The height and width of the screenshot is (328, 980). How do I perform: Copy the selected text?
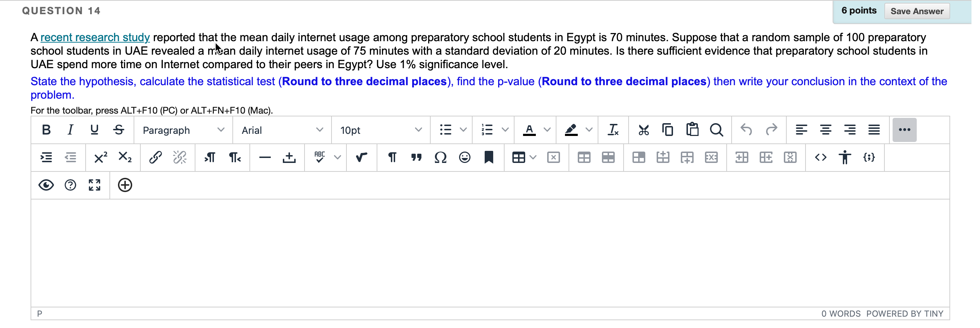(668, 130)
